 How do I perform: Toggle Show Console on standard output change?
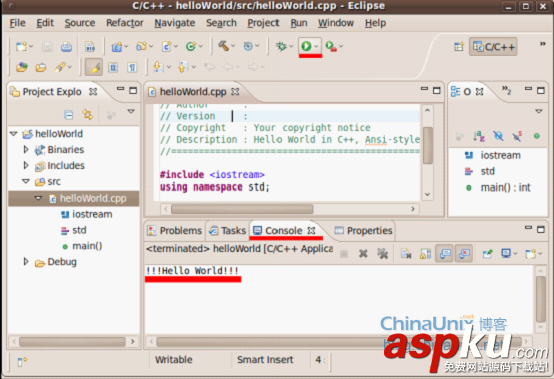[445, 254]
